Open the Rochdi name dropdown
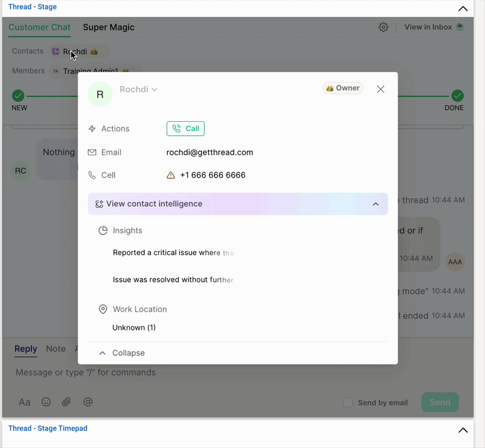 [x=139, y=89]
